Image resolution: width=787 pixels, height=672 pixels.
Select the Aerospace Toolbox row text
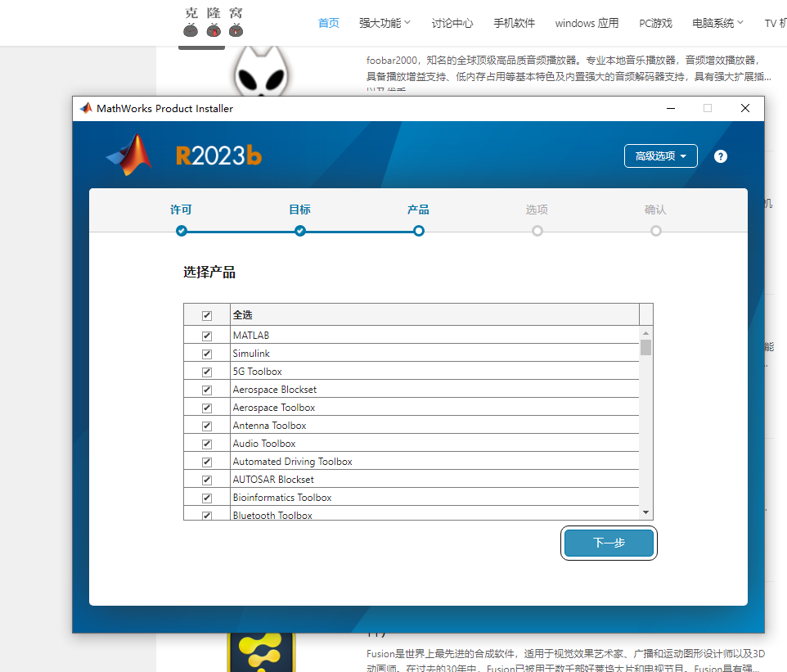[273, 408]
